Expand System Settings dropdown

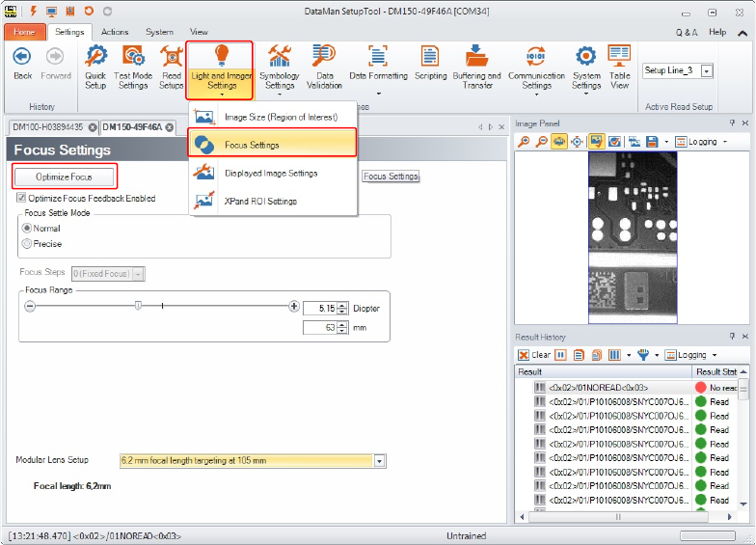(x=586, y=95)
